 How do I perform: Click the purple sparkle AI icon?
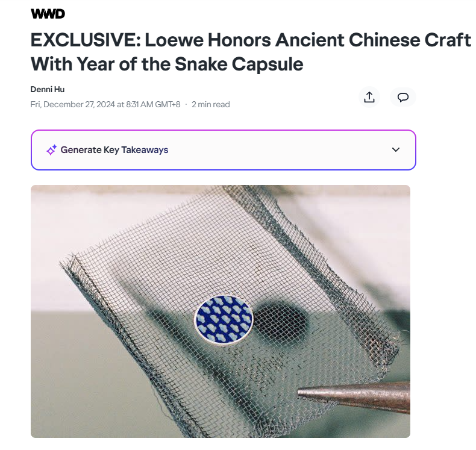[x=51, y=150]
